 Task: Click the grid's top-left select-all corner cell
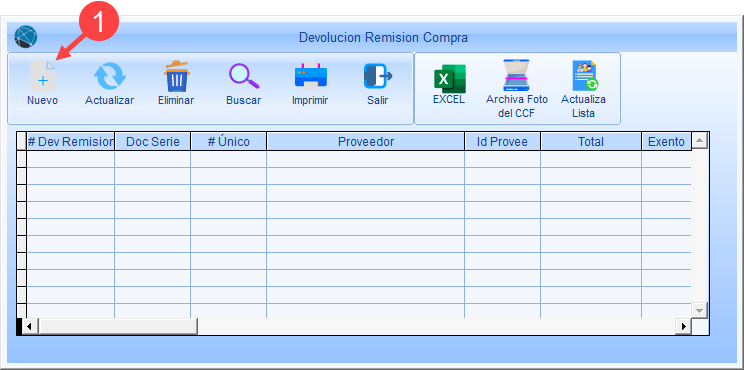coord(21,141)
